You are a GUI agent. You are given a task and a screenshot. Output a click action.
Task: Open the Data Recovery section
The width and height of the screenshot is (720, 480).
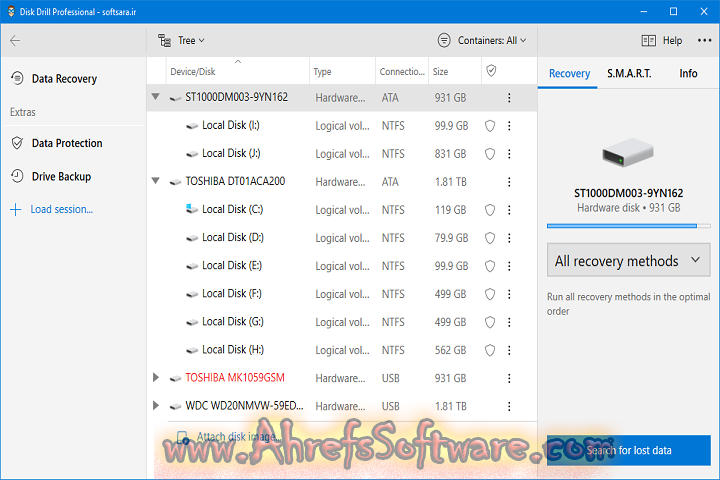pos(64,79)
